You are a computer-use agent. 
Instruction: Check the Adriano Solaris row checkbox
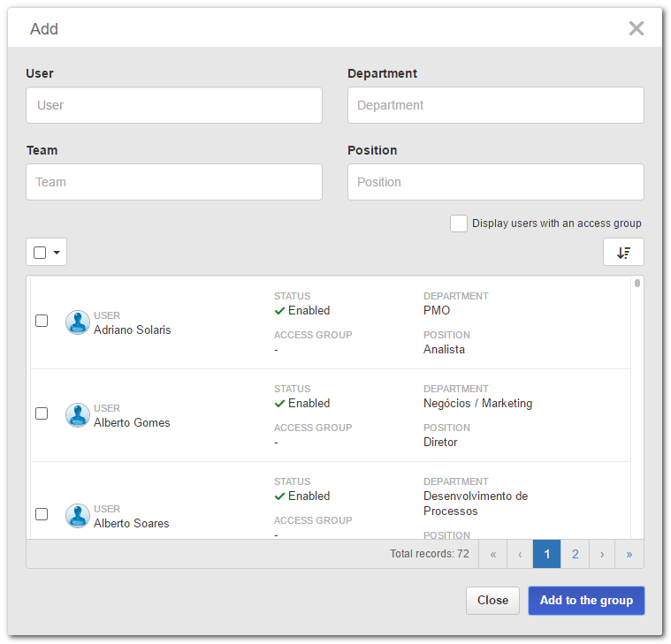(42, 321)
